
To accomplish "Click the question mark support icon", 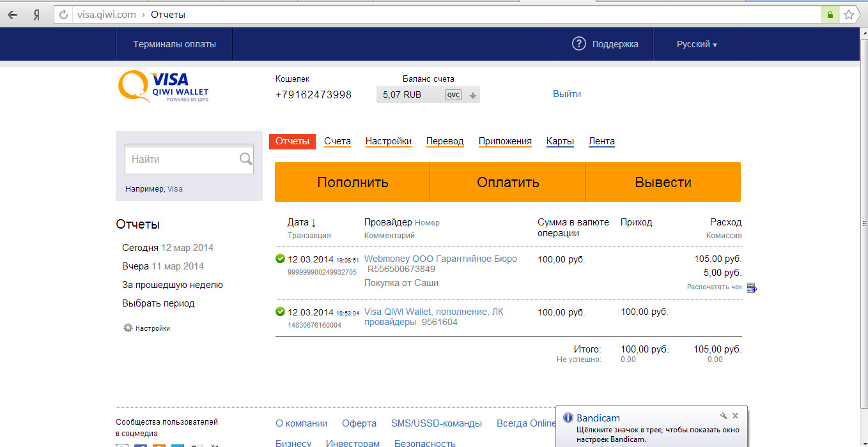I will click(578, 44).
